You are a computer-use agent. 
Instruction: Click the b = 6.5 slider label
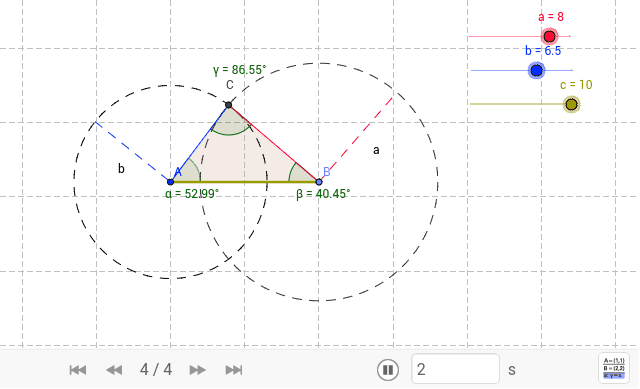[543, 51]
